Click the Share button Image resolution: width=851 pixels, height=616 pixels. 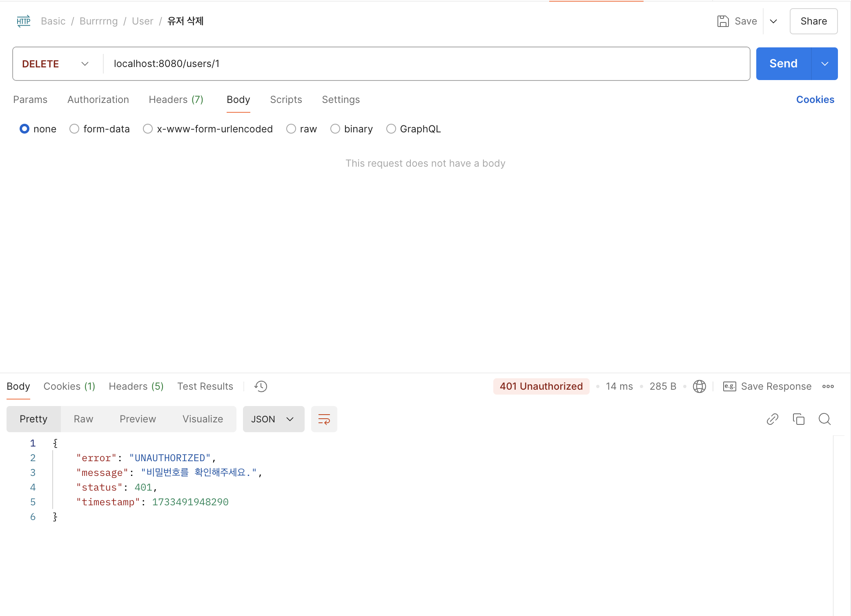(813, 21)
